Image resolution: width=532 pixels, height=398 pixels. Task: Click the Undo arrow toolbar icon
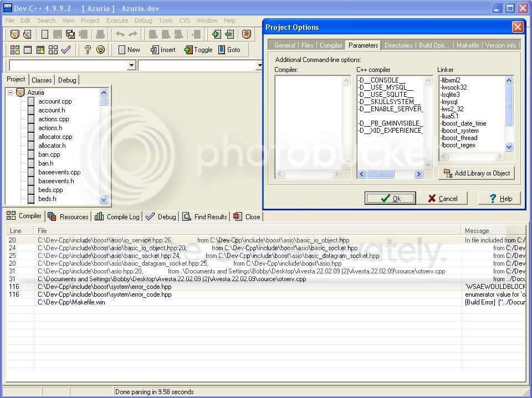point(120,34)
